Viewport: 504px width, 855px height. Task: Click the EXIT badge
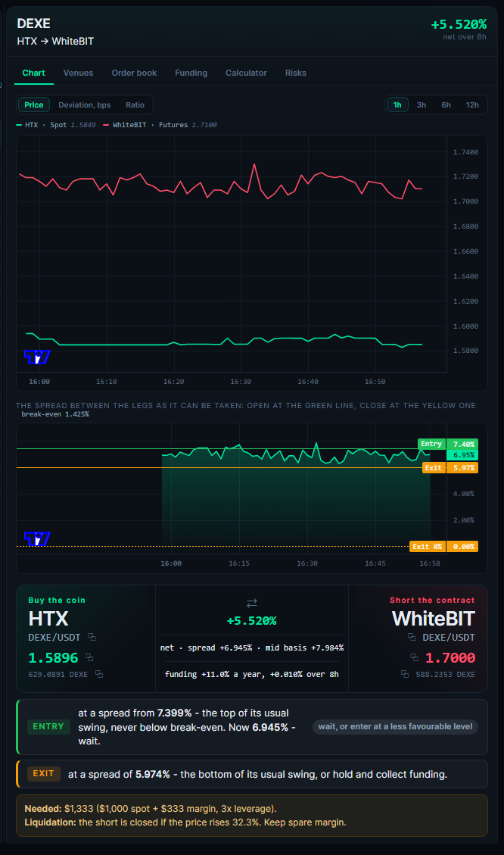pos(44,773)
